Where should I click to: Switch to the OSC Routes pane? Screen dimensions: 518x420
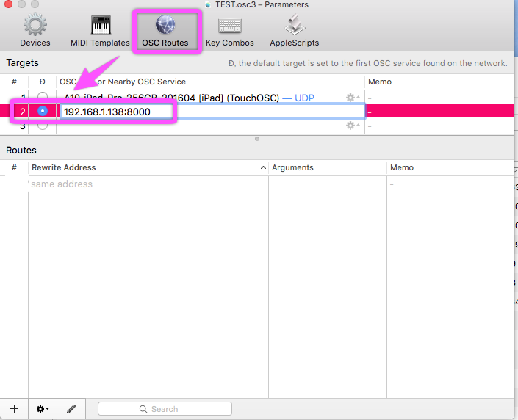click(165, 31)
